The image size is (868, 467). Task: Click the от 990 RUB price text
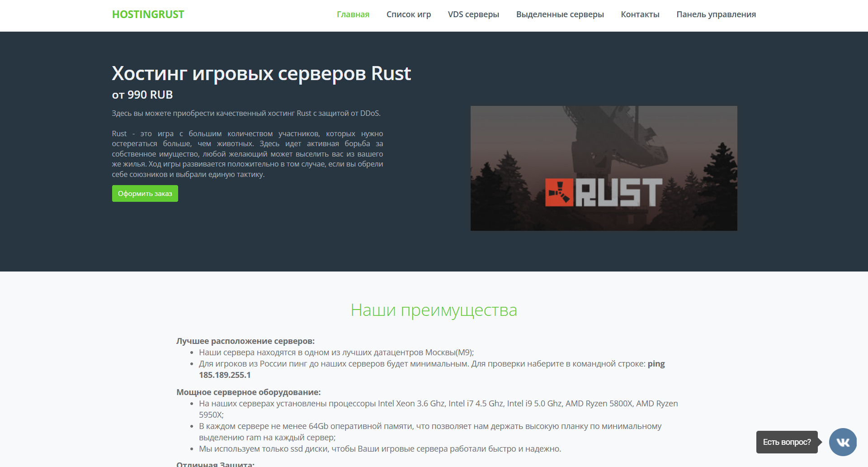click(x=142, y=95)
